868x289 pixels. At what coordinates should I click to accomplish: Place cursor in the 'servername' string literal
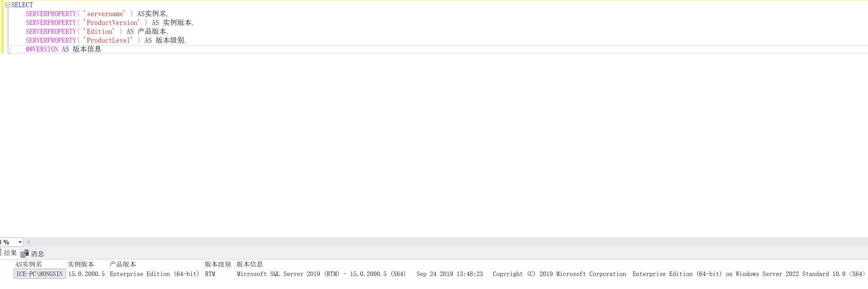click(105, 14)
